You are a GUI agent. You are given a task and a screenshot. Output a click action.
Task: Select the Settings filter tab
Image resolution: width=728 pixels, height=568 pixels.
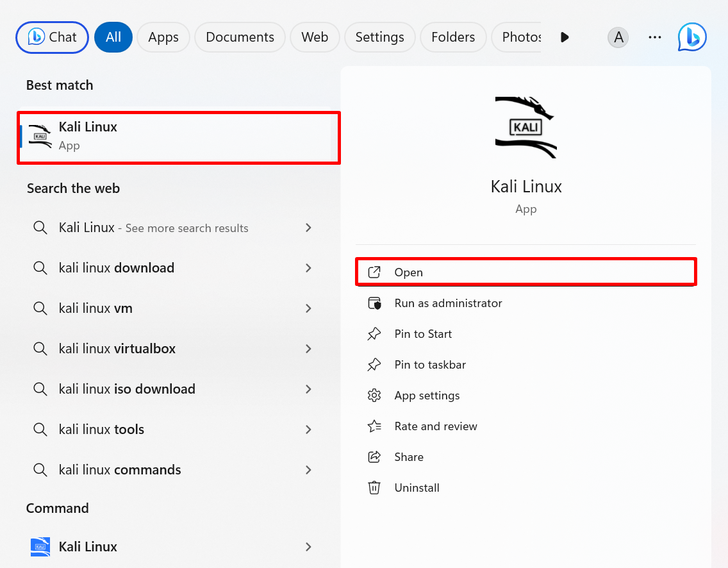click(x=379, y=37)
